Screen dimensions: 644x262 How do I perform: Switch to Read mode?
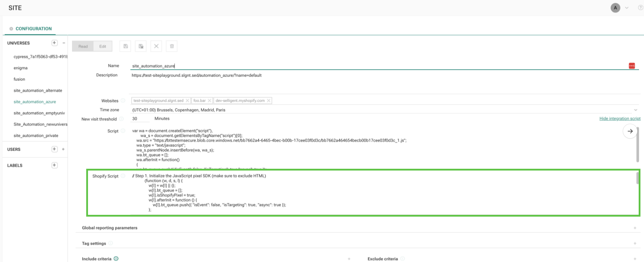pyautogui.click(x=83, y=46)
